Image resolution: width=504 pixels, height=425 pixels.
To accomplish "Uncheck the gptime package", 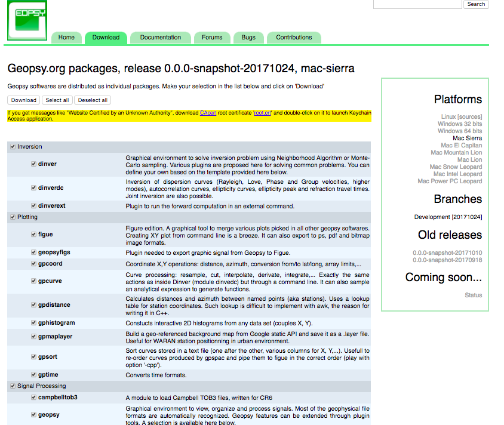I will (x=34, y=375).
